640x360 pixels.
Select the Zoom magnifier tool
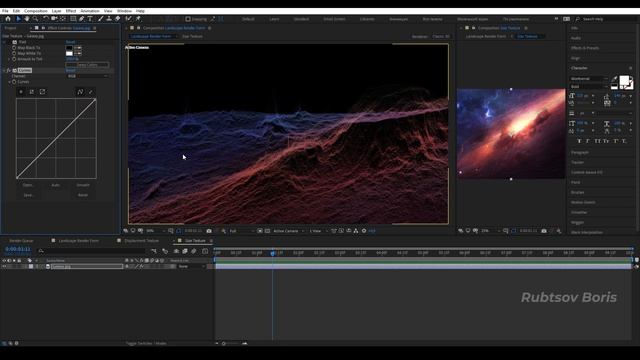pyautogui.click(x=36, y=19)
